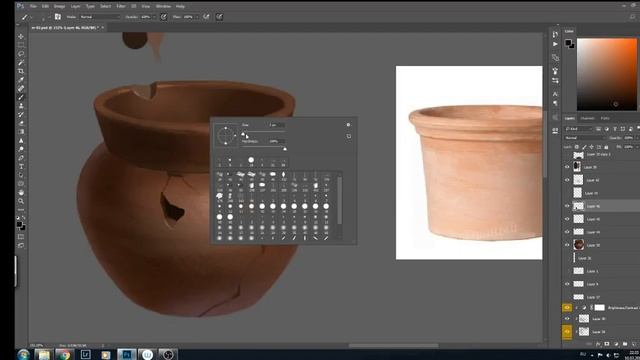The height and width of the screenshot is (360, 640).
Task: Open the History panel icon
Action: (x=555, y=34)
